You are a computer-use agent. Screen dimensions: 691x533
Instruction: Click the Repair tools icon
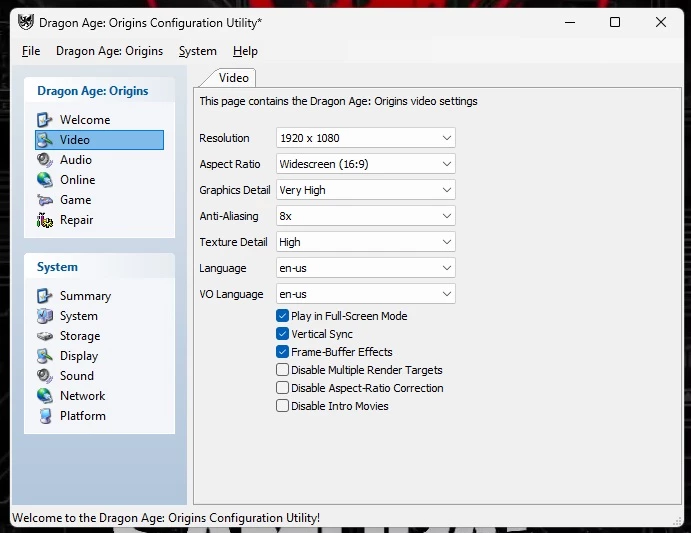click(45, 220)
